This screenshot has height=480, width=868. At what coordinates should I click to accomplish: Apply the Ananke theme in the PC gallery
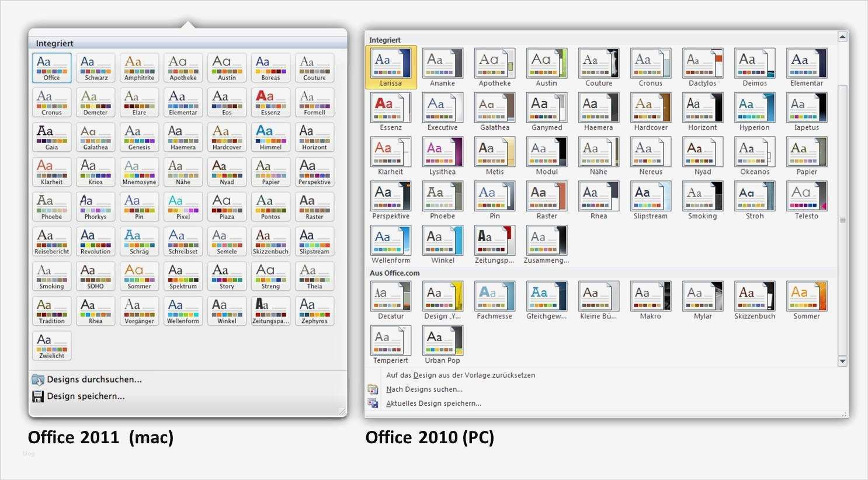click(x=443, y=67)
